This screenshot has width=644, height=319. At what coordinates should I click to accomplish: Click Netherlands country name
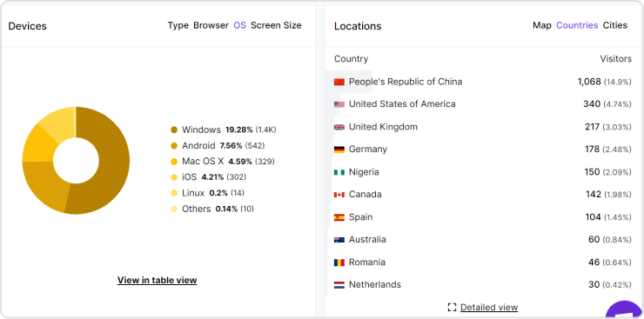coord(375,284)
